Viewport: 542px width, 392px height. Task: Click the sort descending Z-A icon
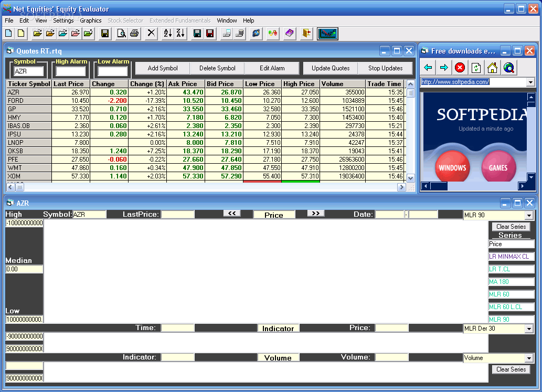click(x=180, y=34)
